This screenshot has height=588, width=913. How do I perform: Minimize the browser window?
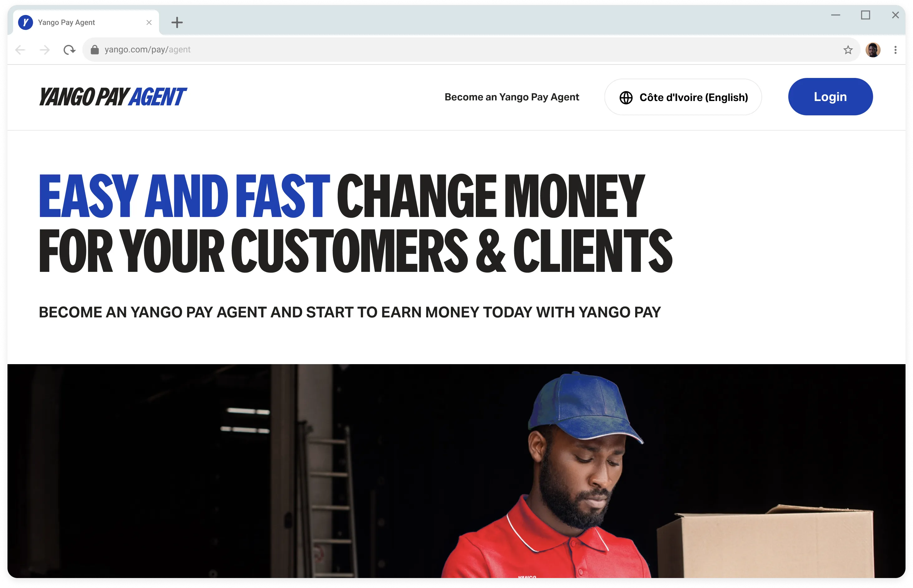(835, 15)
